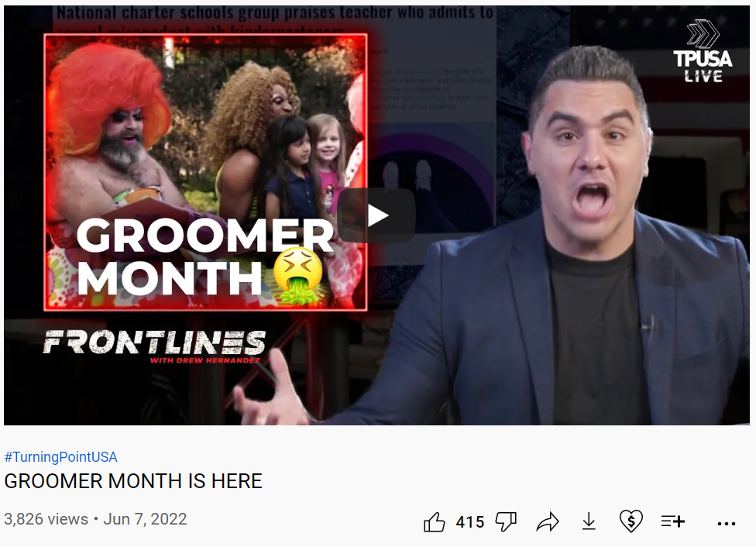Select the video title text
This screenshot has width=756, height=547.
tap(133, 481)
